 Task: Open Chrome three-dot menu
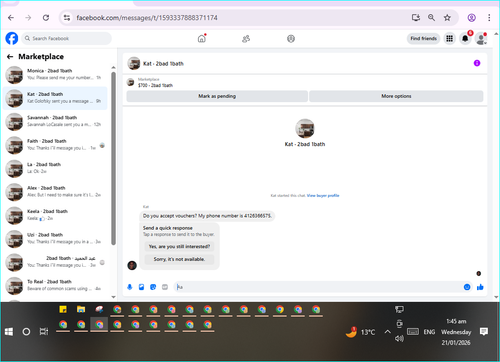(489, 18)
